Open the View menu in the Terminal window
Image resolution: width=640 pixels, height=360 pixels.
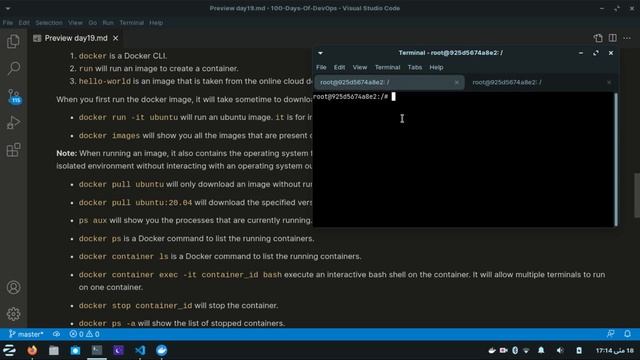360,67
